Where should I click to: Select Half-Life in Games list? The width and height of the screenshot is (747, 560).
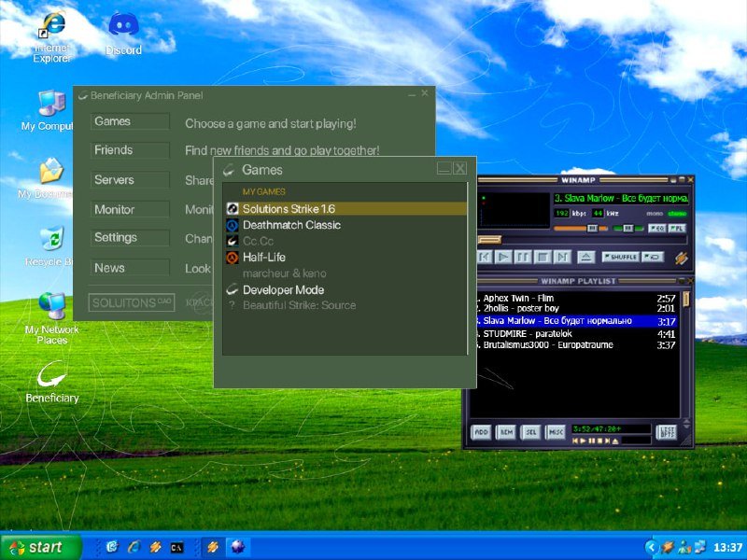345,258
